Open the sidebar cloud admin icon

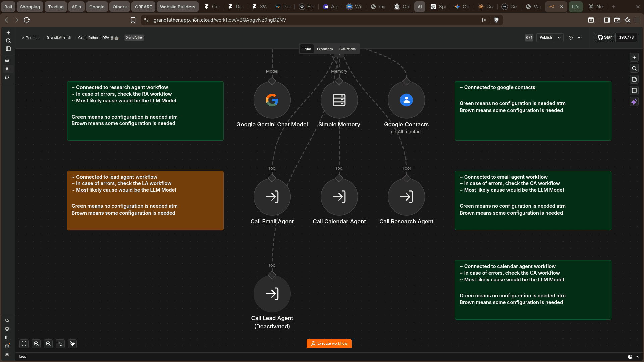[x=7, y=320]
